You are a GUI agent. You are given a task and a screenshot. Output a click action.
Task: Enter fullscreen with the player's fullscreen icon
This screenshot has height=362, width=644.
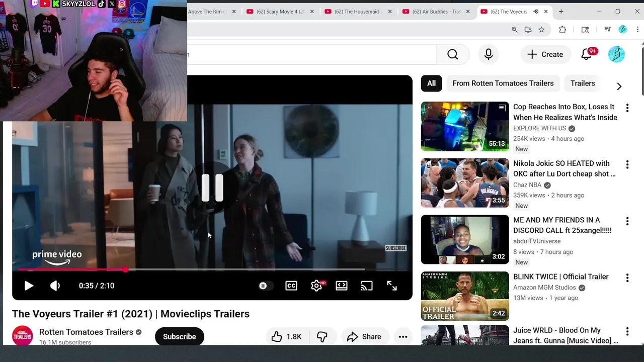click(x=392, y=286)
